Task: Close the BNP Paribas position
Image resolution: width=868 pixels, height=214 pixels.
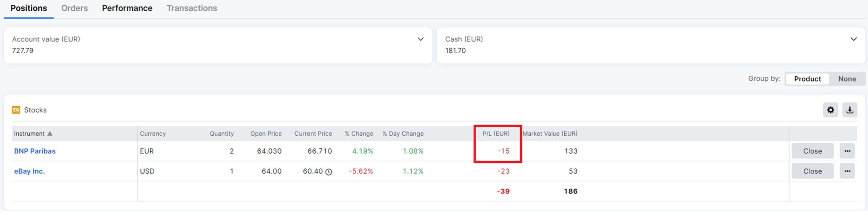Action: [x=812, y=151]
